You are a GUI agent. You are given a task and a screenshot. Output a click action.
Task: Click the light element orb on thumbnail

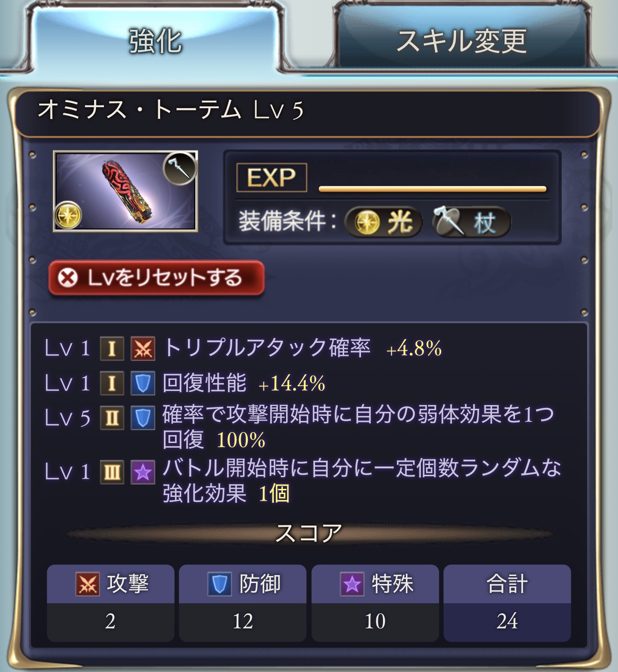68,215
